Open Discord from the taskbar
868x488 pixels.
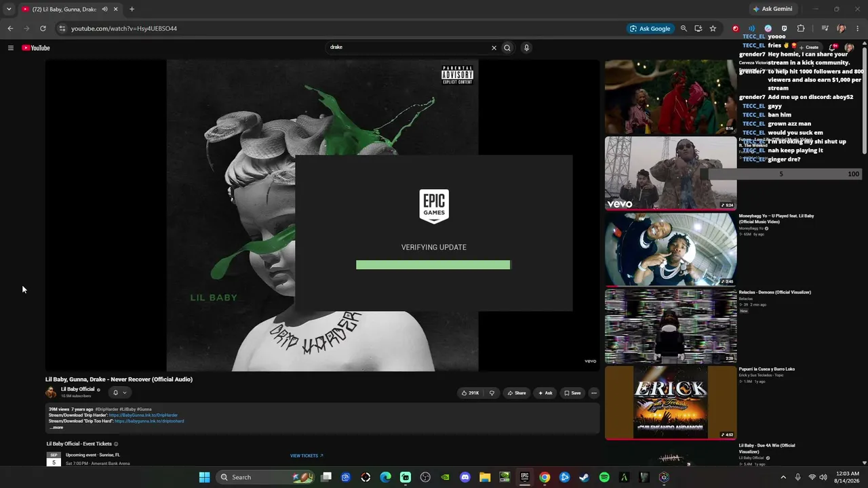[x=465, y=477]
